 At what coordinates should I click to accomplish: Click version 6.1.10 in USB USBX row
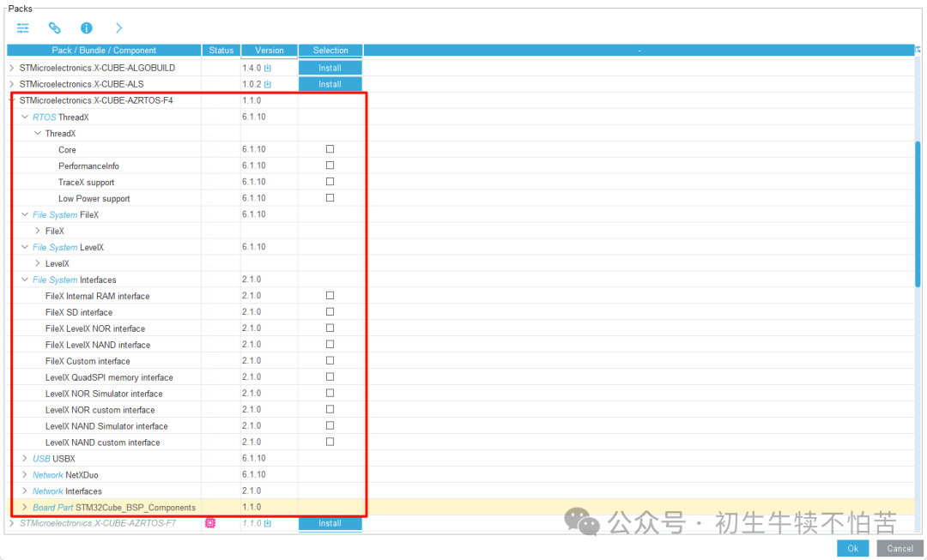[253, 459]
